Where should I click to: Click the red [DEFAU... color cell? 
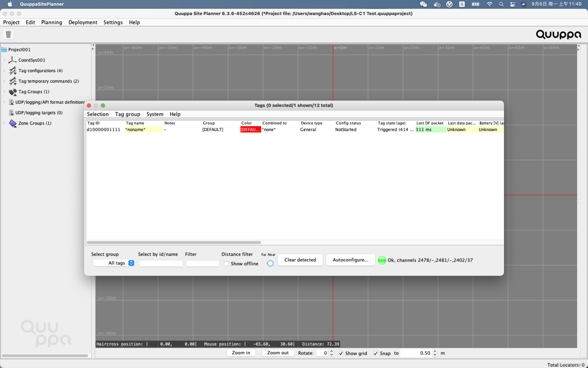pos(250,130)
